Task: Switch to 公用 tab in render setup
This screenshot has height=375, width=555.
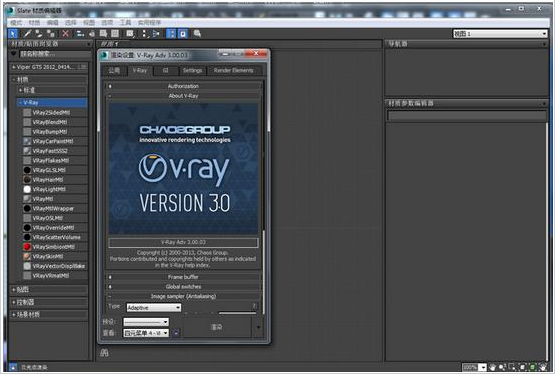Action: [114, 70]
